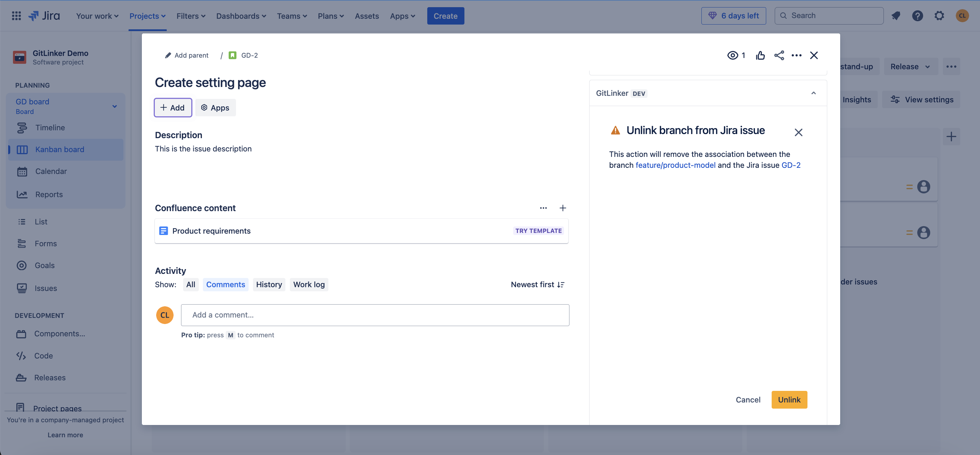Open feature/product-model branch link
This screenshot has height=455, width=980.
[675, 165]
